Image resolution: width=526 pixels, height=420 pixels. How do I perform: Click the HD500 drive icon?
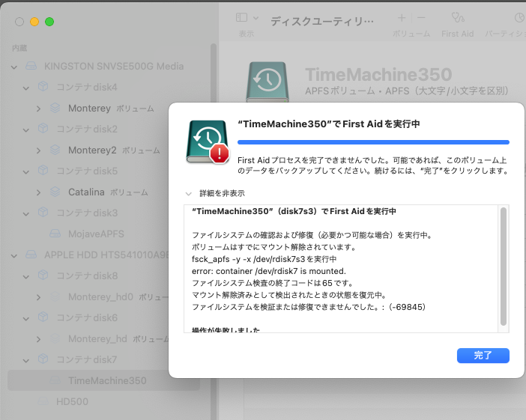(43, 401)
